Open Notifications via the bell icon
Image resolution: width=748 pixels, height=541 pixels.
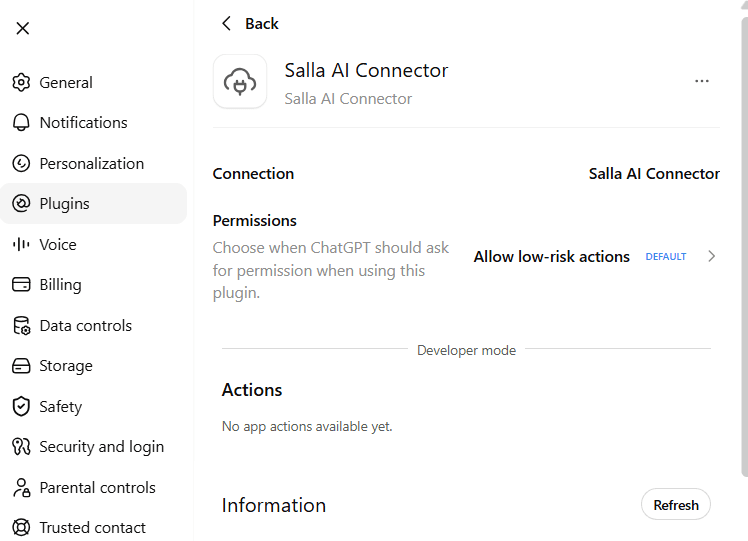21,123
